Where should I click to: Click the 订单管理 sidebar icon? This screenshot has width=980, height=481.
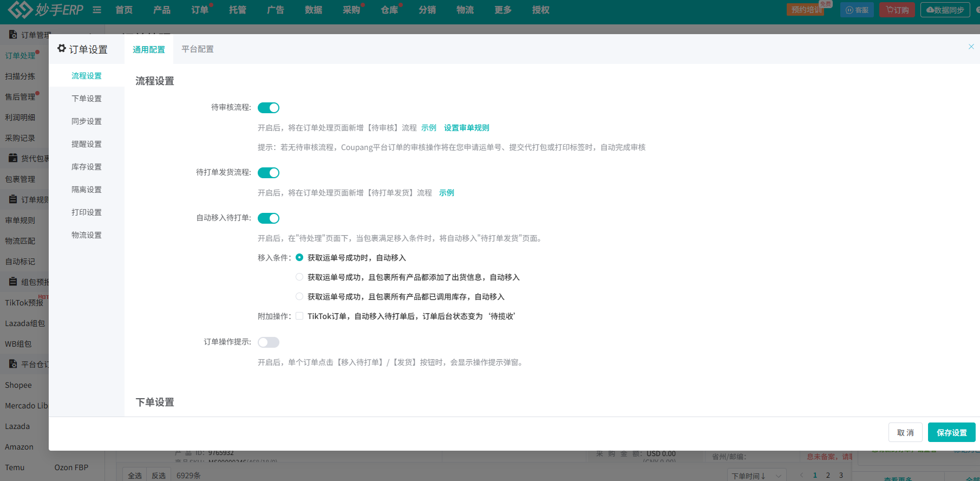pyautogui.click(x=13, y=35)
